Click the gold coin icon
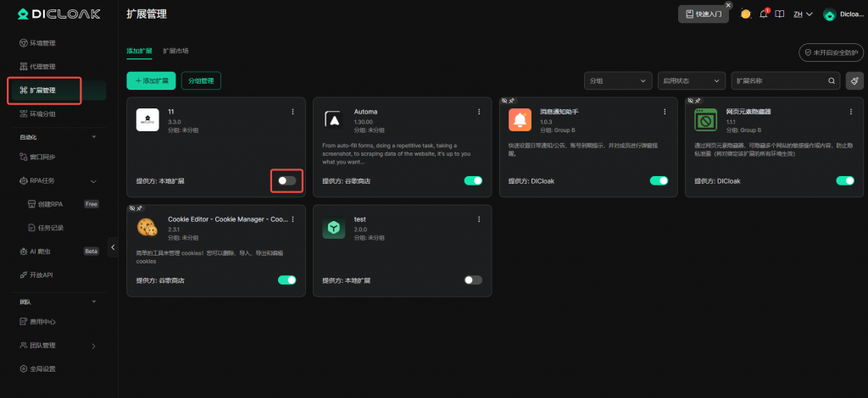The image size is (868, 398). point(746,14)
